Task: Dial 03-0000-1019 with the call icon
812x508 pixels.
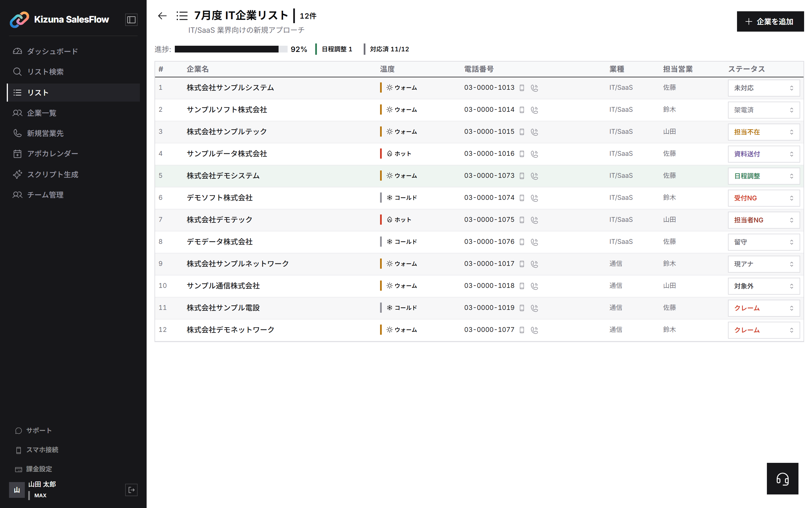Action: [x=534, y=308]
